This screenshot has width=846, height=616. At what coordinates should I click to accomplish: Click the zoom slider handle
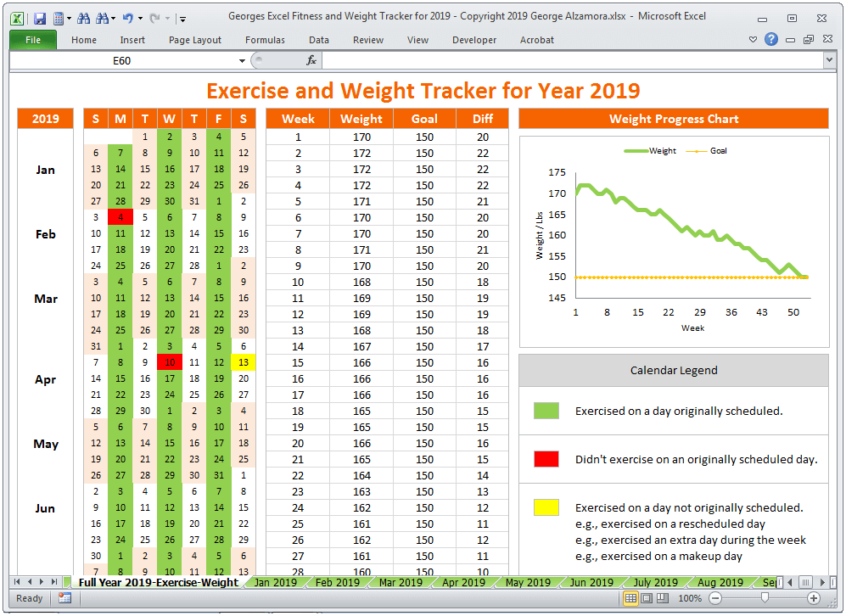tap(765, 598)
